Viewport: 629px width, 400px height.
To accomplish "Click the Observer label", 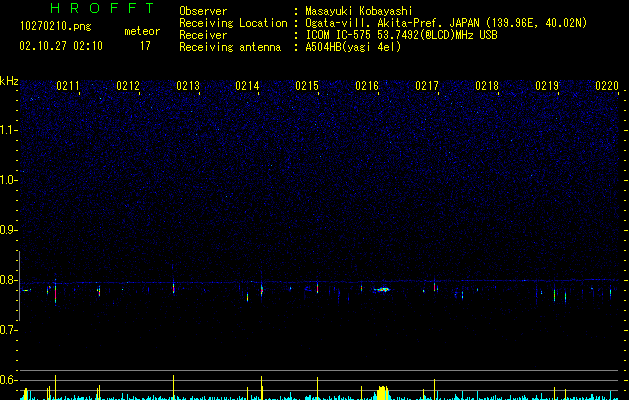I will click(x=203, y=11).
